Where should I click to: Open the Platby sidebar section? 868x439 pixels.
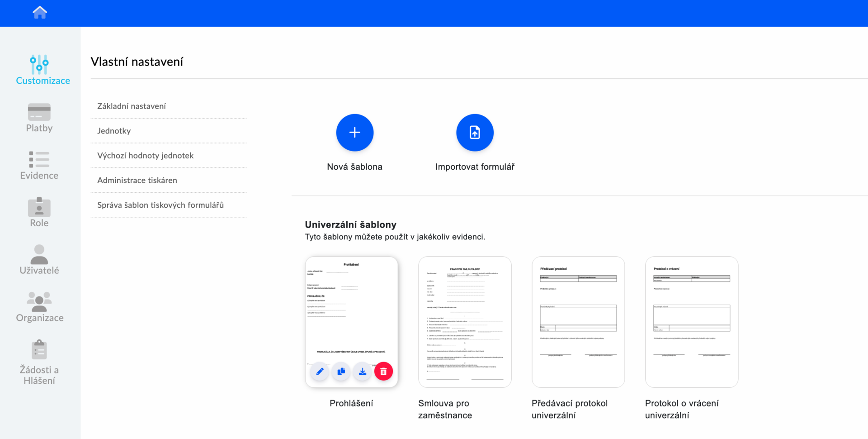click(39, 118)
